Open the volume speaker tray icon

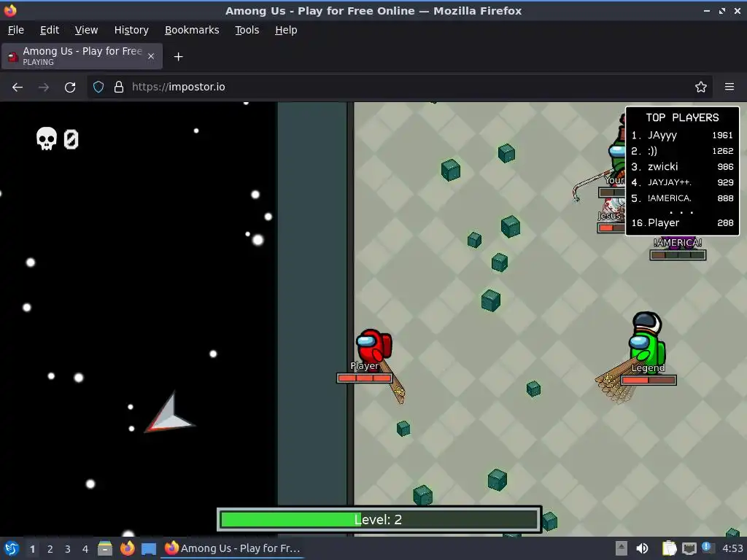(642, 548)
